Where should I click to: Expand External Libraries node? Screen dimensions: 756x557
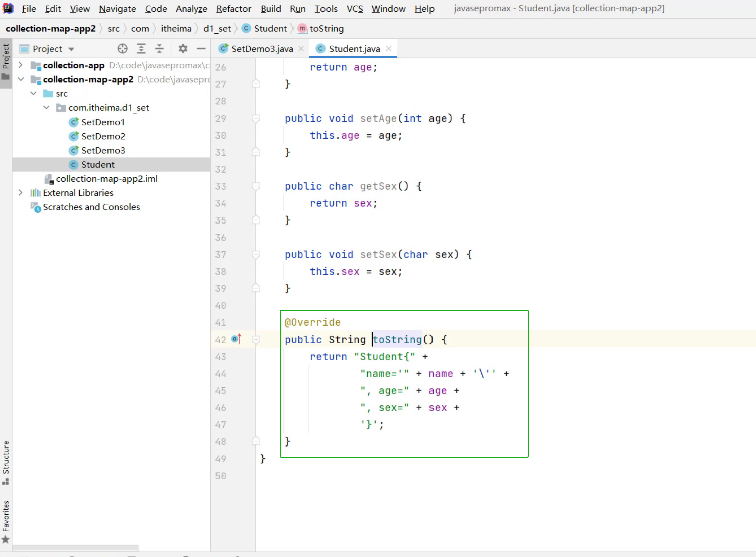point(20,193)
